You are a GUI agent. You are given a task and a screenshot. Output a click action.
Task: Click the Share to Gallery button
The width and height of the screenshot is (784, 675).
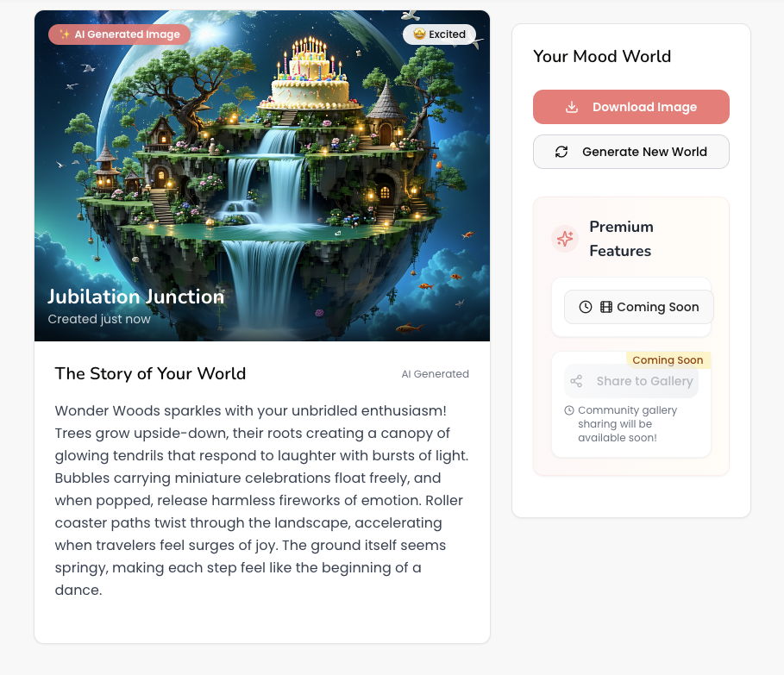631,381
